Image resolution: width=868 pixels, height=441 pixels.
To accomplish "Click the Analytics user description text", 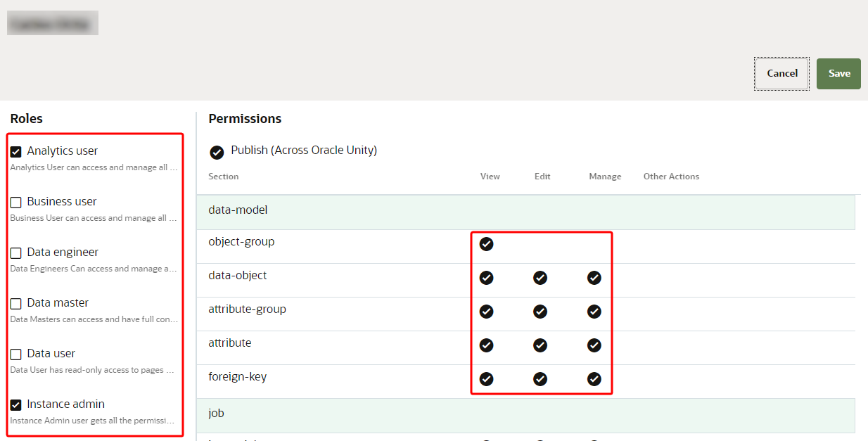I will click(94, 167).
